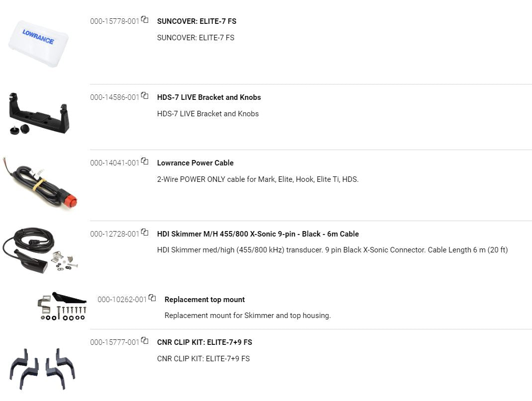Open HDI Skimmer M/H 455/800 title
This screenshot has height=401, width=532.
tap(258, 234)
